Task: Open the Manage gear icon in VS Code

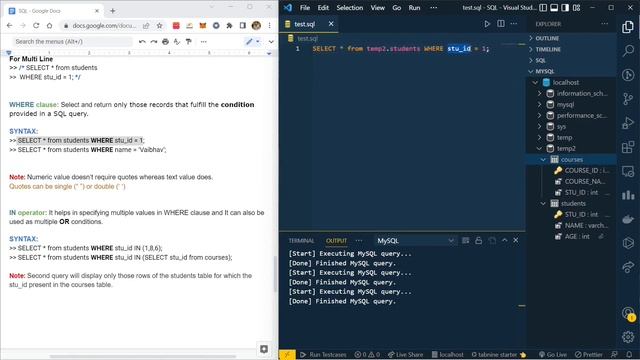Action: pyautogui.click(x=628, y=337)
